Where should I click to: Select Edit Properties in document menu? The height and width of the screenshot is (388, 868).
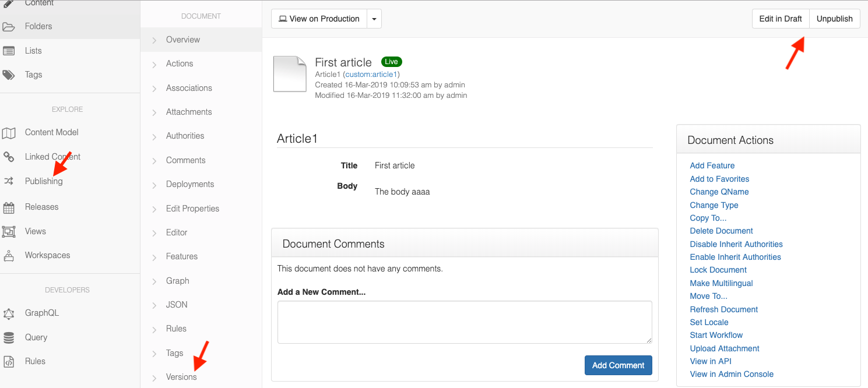coord(192,209)
